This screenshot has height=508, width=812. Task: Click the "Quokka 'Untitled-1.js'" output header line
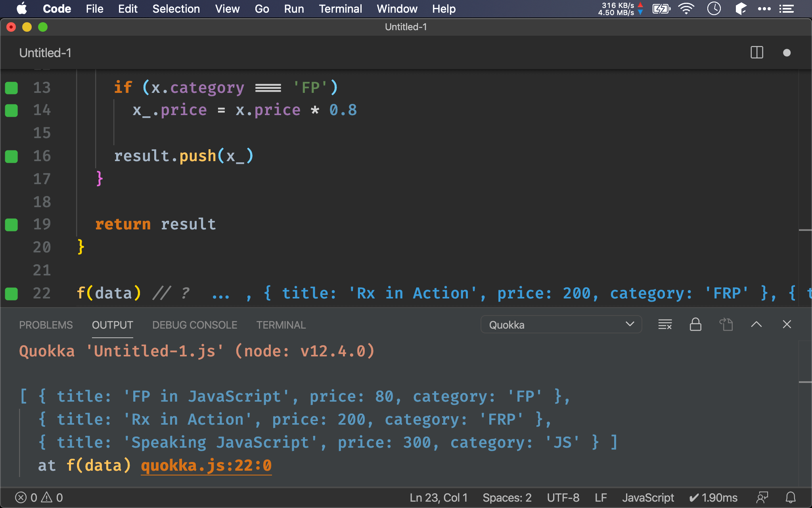[197, 351]
